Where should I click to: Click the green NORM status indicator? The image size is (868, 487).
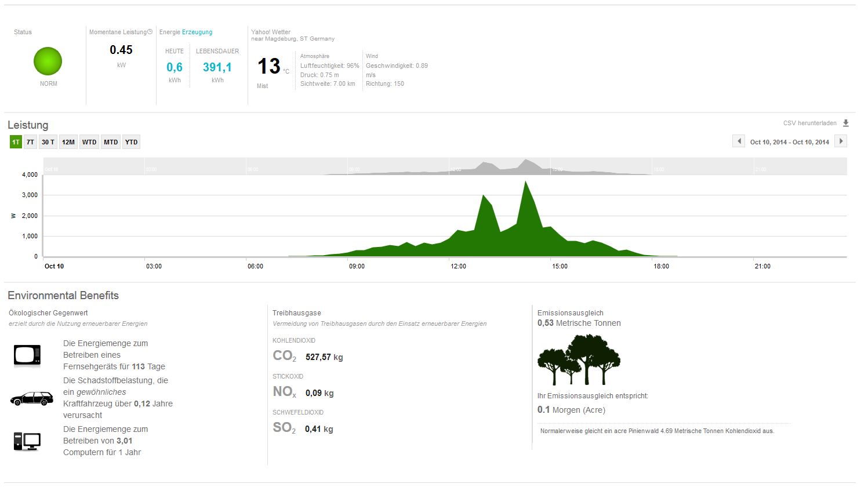tap(48, 61)
